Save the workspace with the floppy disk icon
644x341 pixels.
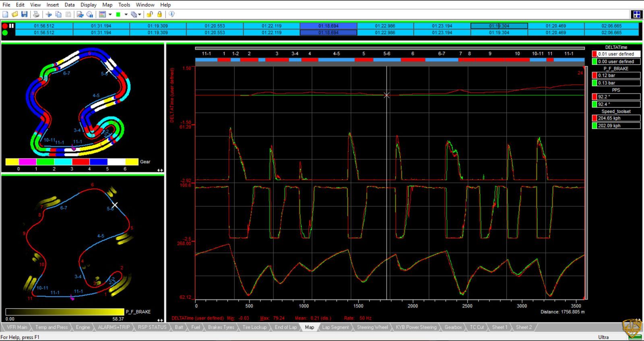point(25,14)
